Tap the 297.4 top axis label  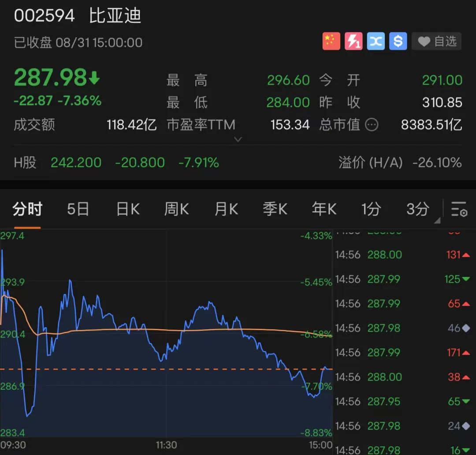pyautogui.click(x=12, y=236)
